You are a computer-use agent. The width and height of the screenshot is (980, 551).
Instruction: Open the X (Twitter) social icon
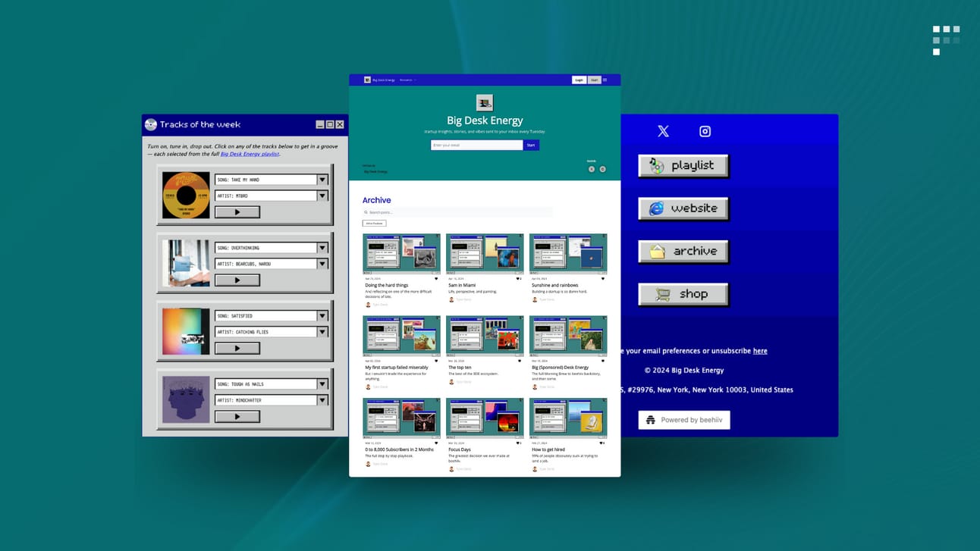pyautogui.click(x=663, y=131)
